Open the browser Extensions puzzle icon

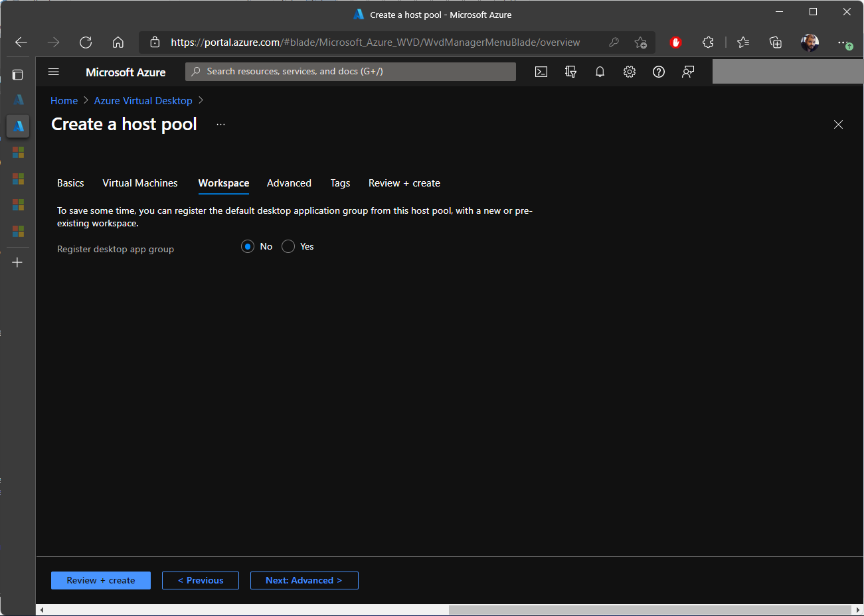(708, 42)
